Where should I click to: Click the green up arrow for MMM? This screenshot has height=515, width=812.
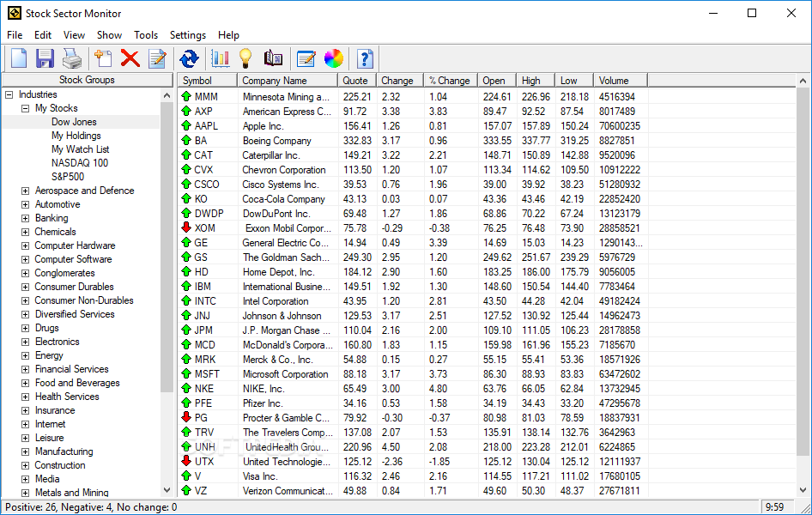[186, 96]
